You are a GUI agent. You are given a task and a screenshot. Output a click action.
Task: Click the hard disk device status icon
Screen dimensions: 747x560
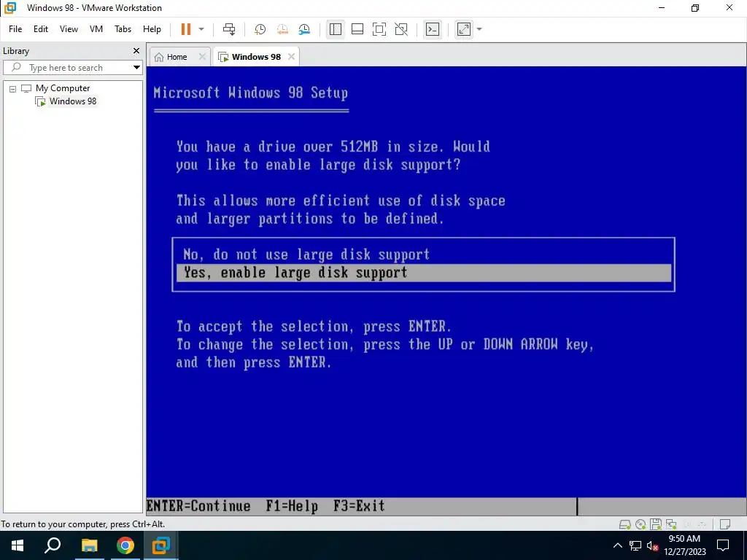[x=624, y=524]
